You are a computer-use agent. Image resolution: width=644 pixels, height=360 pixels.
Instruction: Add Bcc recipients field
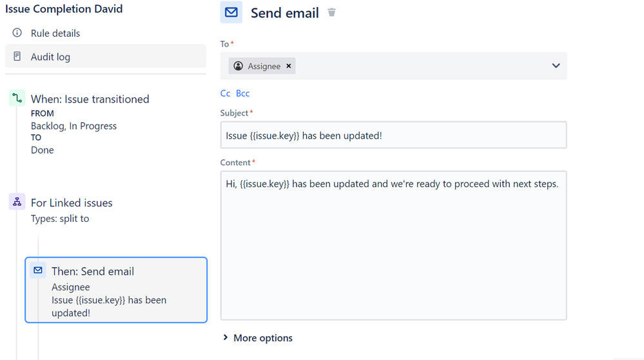pos(243,94)
